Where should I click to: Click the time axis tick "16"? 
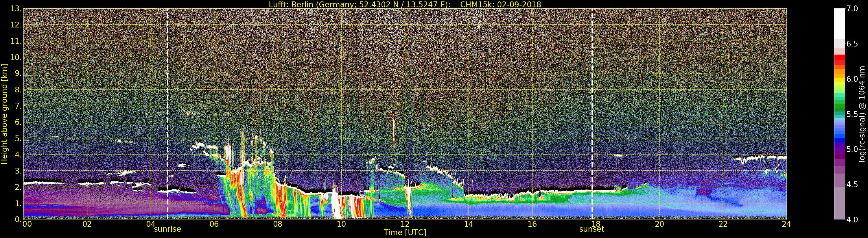pos(532,224)
